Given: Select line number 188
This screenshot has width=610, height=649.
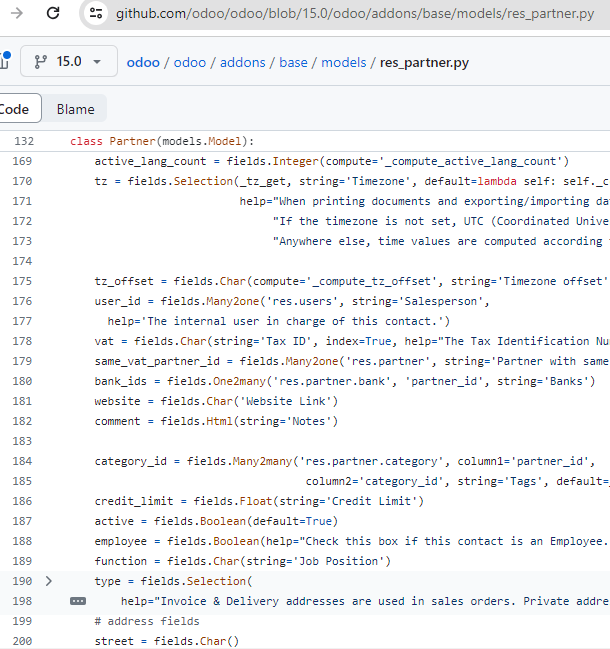Looking at the screenshot, I should (22, 541).
